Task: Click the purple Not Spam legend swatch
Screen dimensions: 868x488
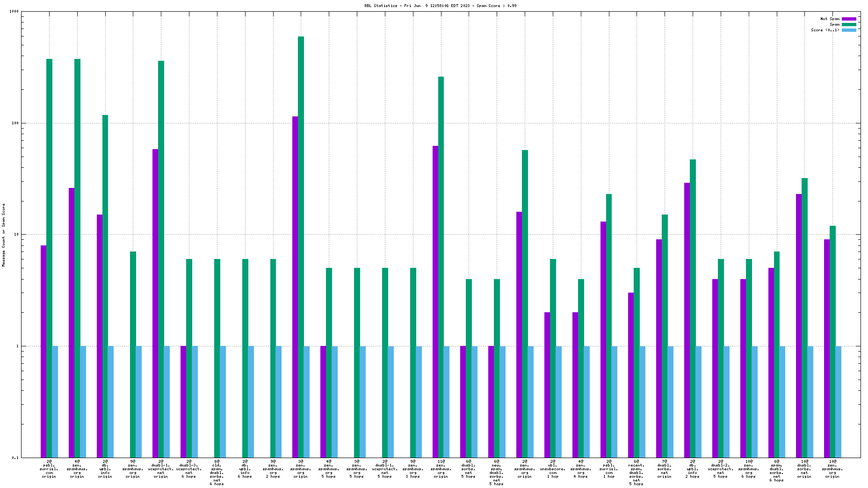Action: 849,19
